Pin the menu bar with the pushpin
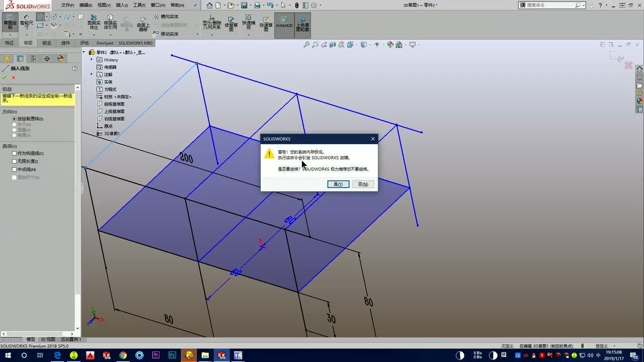This screenshot has height=362, width=644. (x=195, y=5)
